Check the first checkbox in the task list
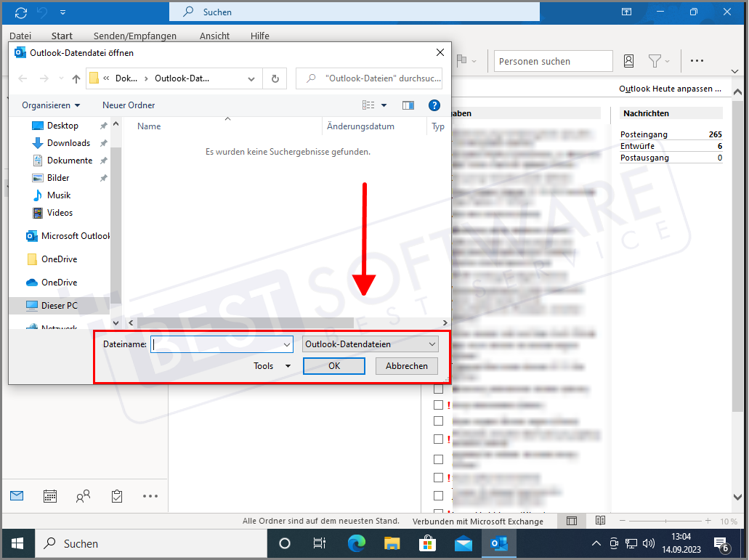 pos(439,388)
